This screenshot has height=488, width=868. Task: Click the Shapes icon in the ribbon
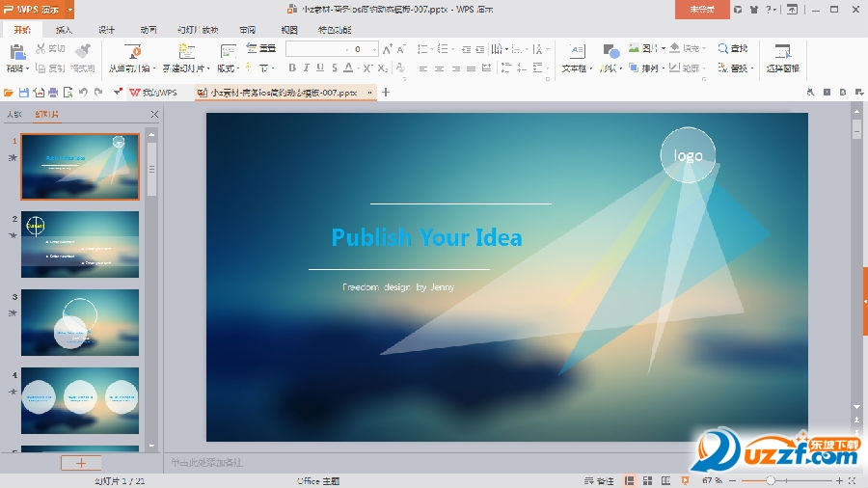610,52
